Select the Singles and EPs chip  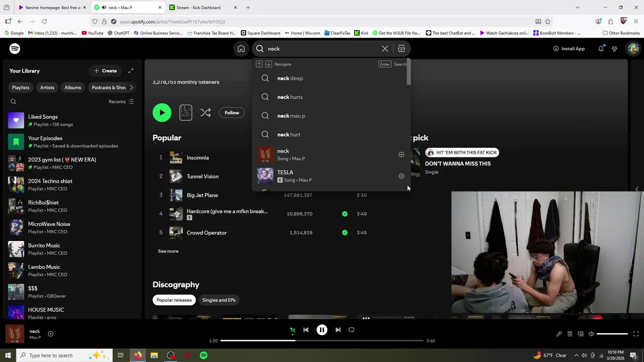pyautogui.click(x=219, y=300)
